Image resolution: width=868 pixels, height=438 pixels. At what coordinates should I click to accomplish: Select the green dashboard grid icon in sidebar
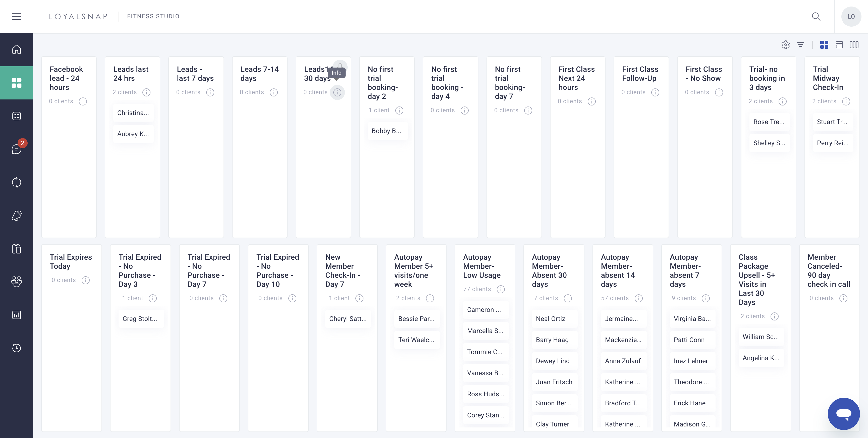point(17,83)
